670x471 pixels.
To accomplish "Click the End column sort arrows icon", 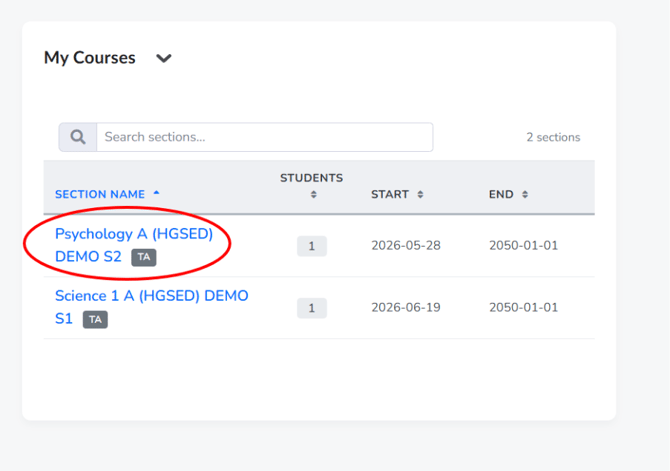I will [x=525, y=195].
